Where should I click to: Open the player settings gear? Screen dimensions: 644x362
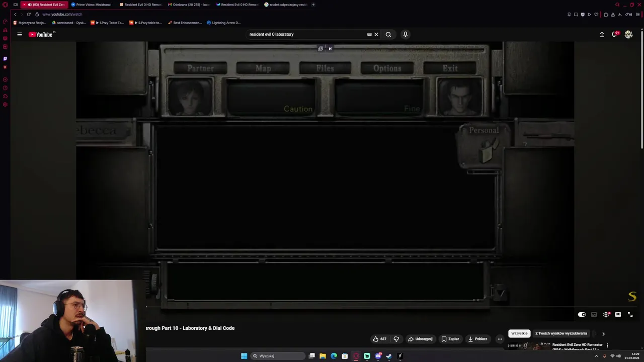point(606,314)
